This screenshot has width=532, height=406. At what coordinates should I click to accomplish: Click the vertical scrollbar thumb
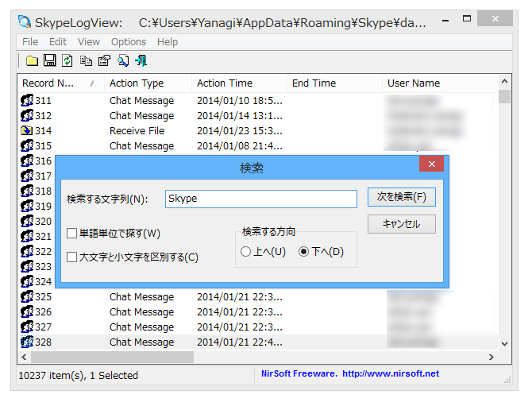coord(504,96)
